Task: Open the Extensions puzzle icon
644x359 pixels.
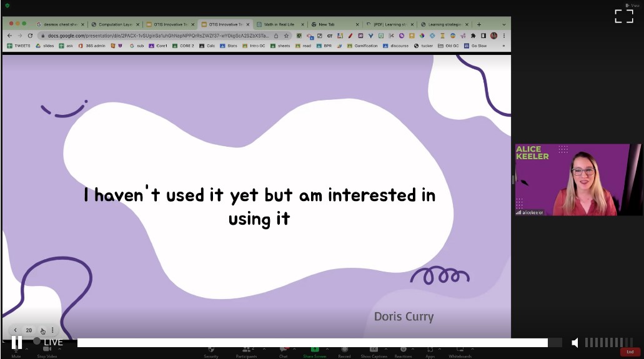Action: [x=473, y=36]
